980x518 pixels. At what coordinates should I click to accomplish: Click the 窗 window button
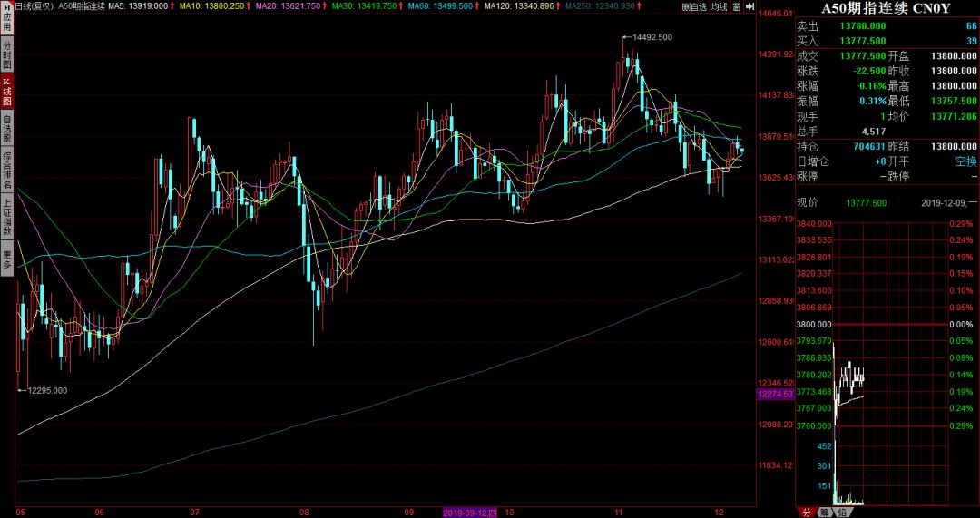pyautogui.click(x=736, y=5)
